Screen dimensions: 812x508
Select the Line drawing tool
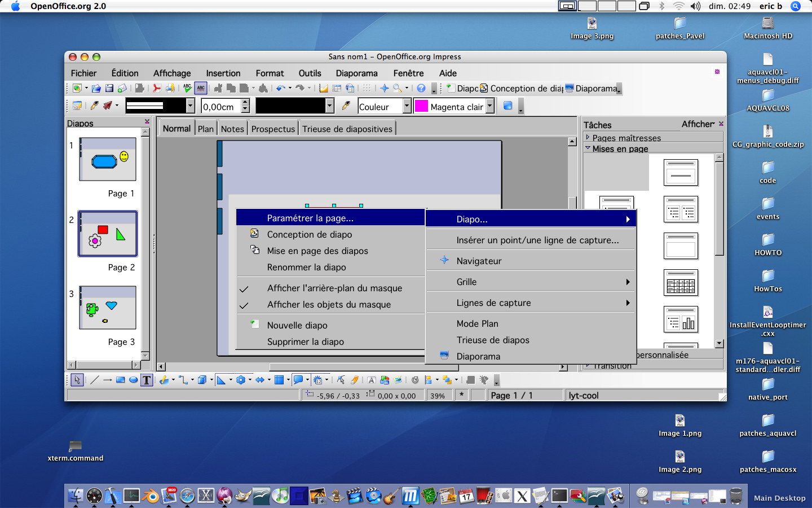pos(94,380)
